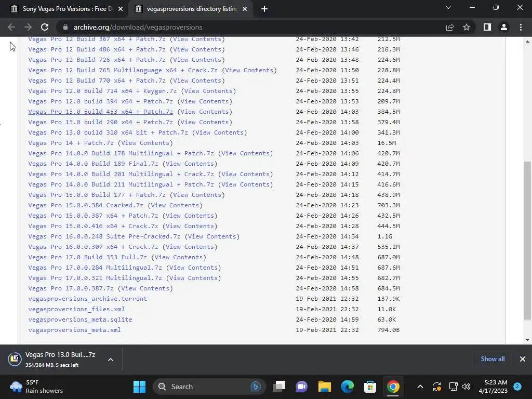
Task: Download Vegas Pro 16.0.0.307 x64 + Crack.7z
Action: click(93, 247)
